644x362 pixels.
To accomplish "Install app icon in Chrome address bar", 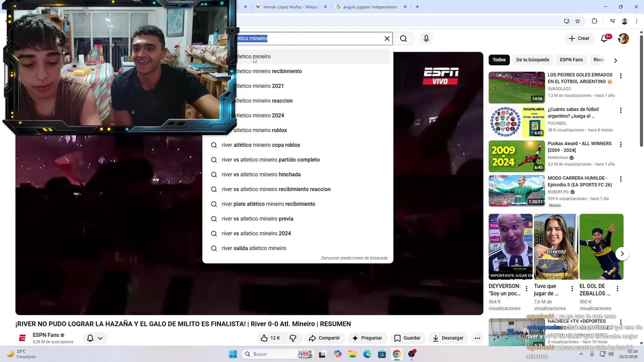I will pyautogui.click(x=567, y=21).
